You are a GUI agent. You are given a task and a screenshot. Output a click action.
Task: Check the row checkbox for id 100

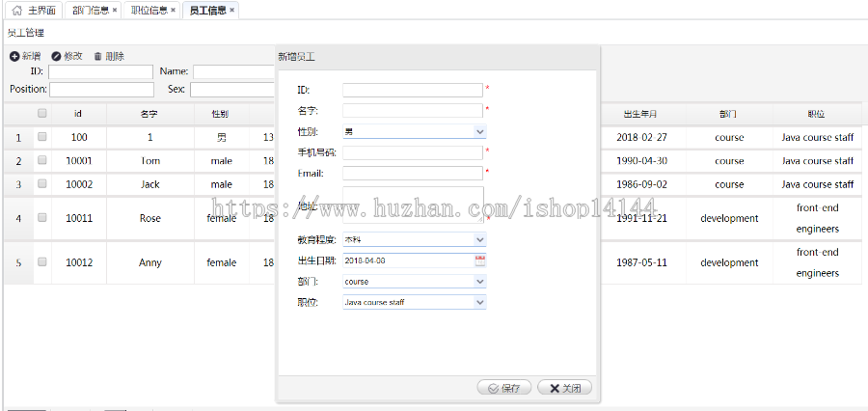coord(42,136)
